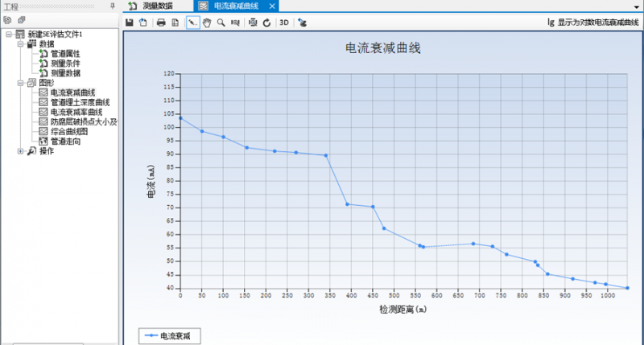Click the Print chart icon
Screen dimensions: 644x345
[161, 23]
